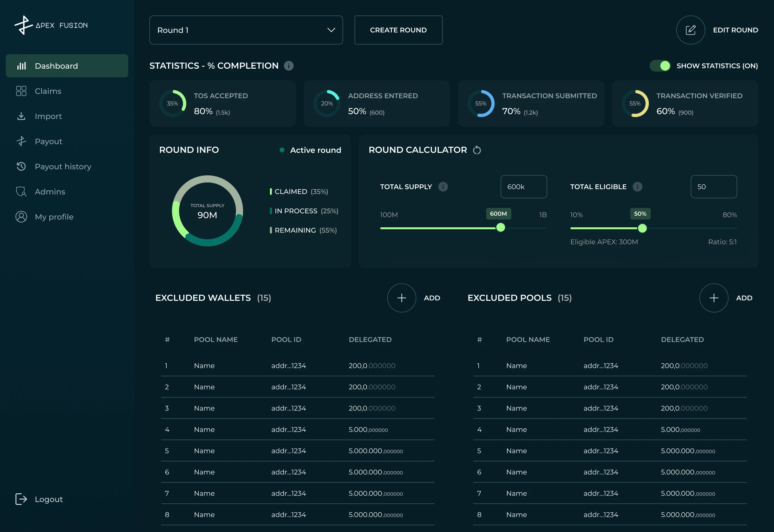Open the Claims menu item
Viewport: 774px width, 532px height.
(48, 91)
